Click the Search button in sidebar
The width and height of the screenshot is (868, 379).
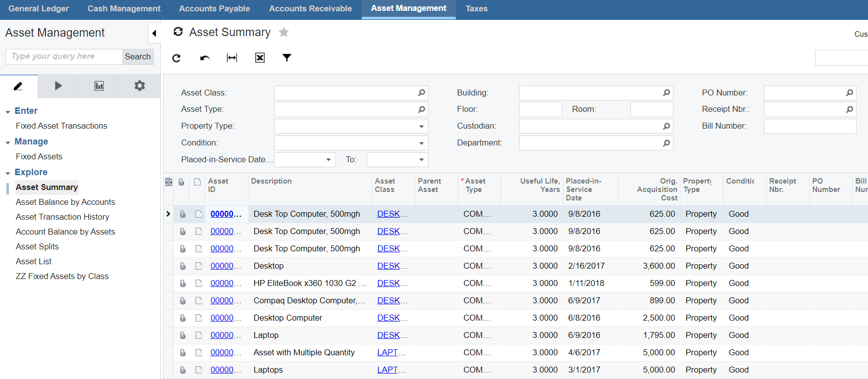(x=138, y=56)
